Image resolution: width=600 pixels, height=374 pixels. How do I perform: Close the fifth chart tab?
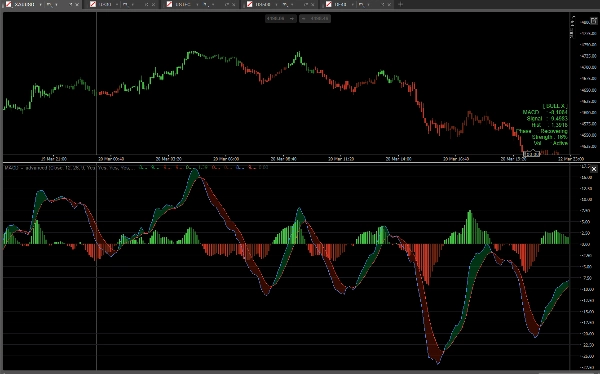[390, 5]
